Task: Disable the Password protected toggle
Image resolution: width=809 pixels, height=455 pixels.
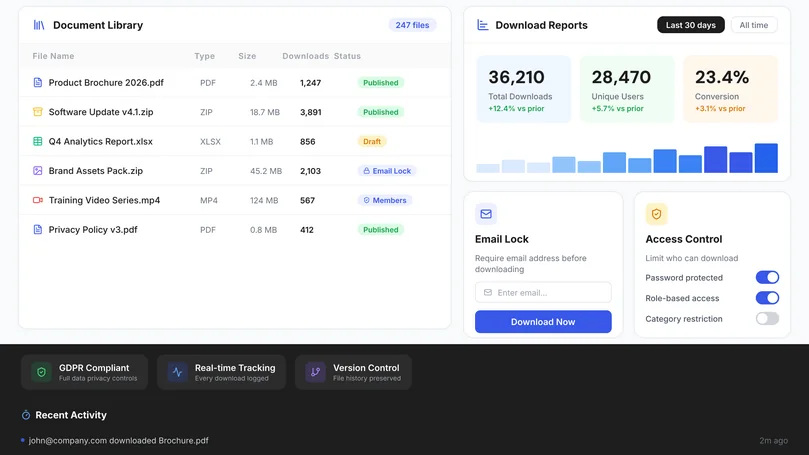Action: pyautogui.click(x=767, y=278)
